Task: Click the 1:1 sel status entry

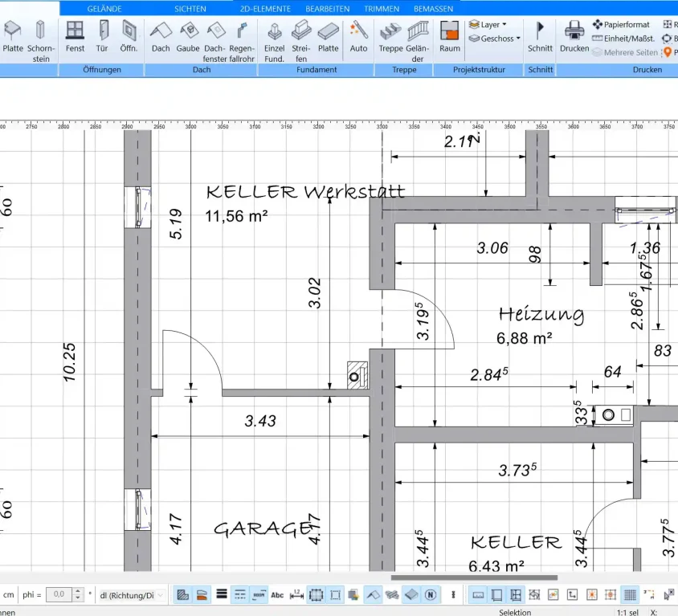Action: [x=627, y=612]
